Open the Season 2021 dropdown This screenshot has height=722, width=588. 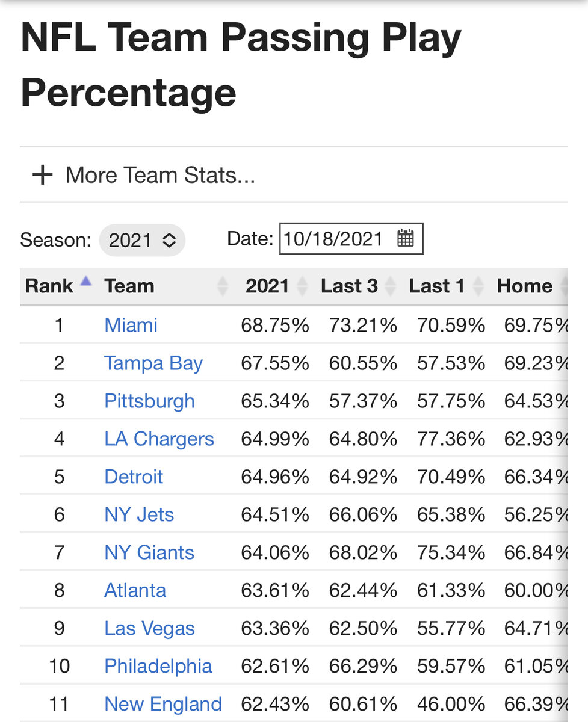point(142,240)
